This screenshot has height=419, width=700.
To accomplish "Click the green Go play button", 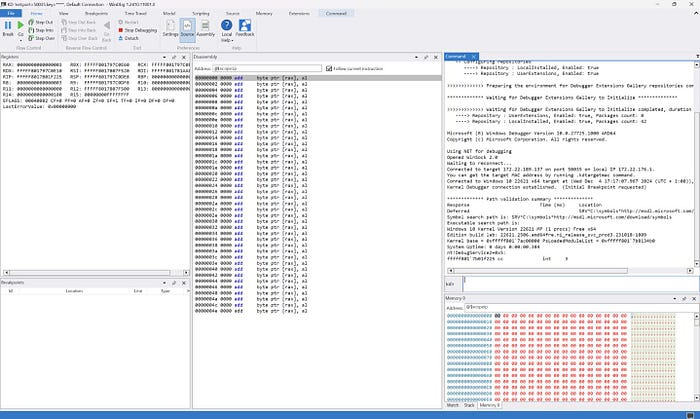I will click(21, 25).
